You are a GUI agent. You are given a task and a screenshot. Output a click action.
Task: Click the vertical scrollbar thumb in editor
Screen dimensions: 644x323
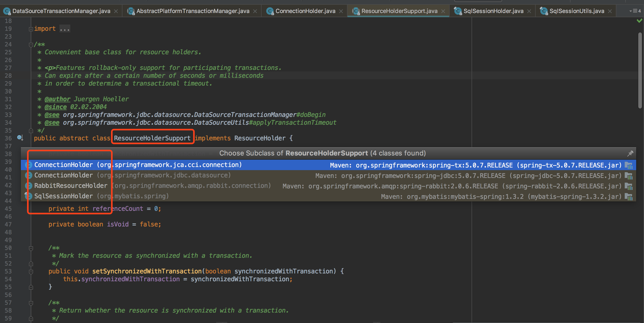pyautogui.click(x=640, y=70)
